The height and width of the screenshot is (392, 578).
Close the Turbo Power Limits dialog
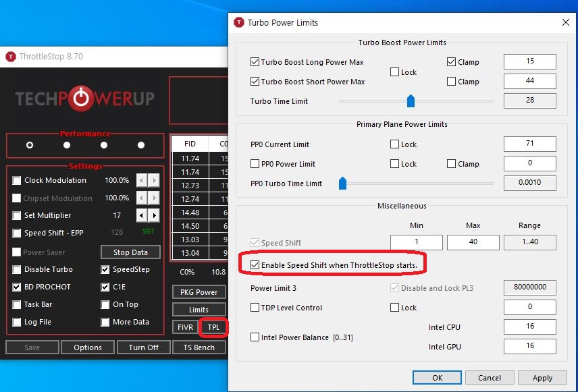pos(565,22)
